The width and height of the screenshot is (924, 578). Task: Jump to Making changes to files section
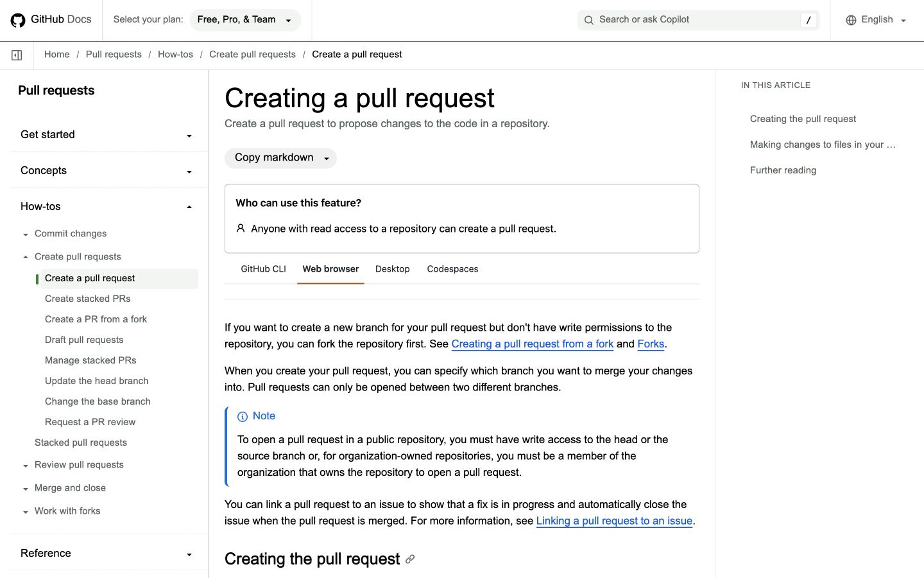click(823, 144)
